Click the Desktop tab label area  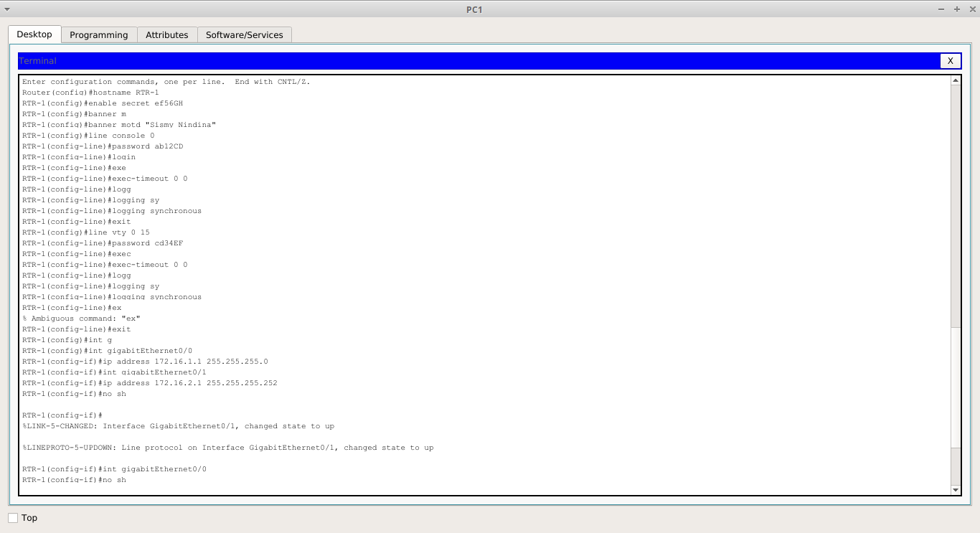coord(34,34)
